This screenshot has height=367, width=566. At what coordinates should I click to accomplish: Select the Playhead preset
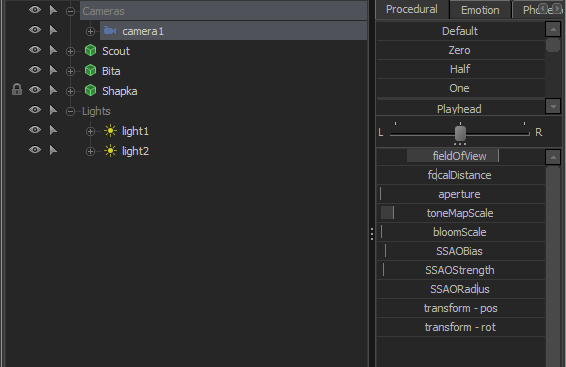point(461,109)
